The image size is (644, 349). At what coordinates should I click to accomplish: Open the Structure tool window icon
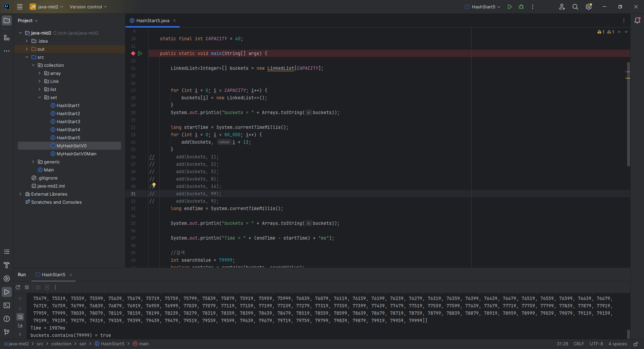(x=7, y=38)
